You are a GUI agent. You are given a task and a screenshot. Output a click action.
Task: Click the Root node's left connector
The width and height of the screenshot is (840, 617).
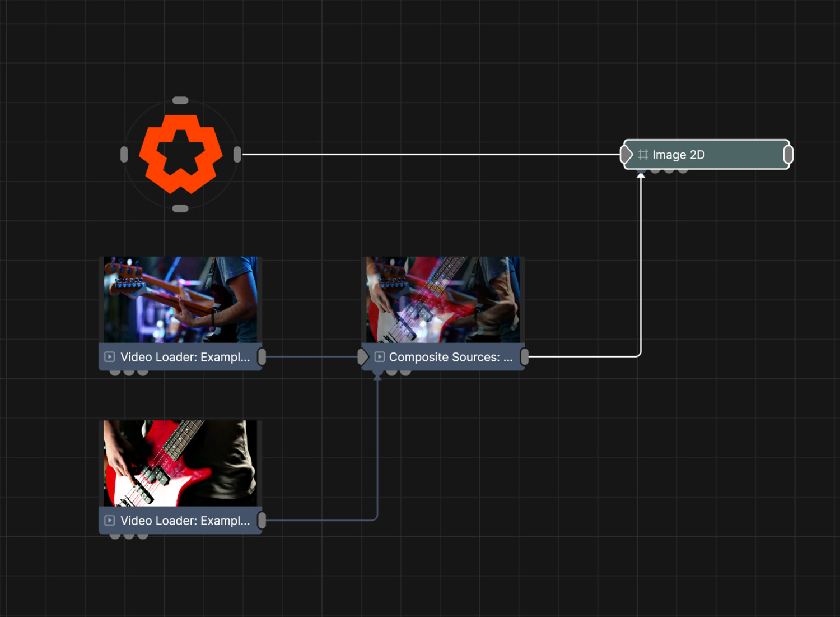click(x=124, y=154)
